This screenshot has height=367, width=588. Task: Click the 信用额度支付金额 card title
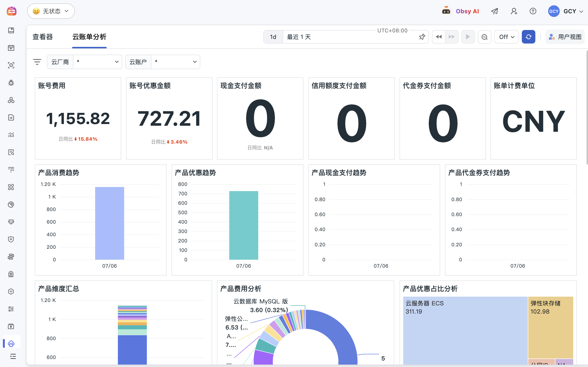pos(339,85)
